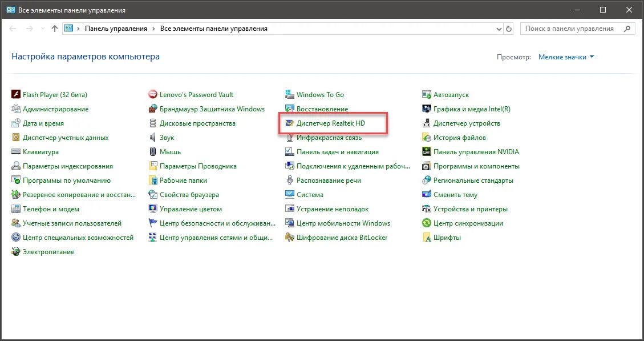Go back with the back arrow

(x=13, y=29)
